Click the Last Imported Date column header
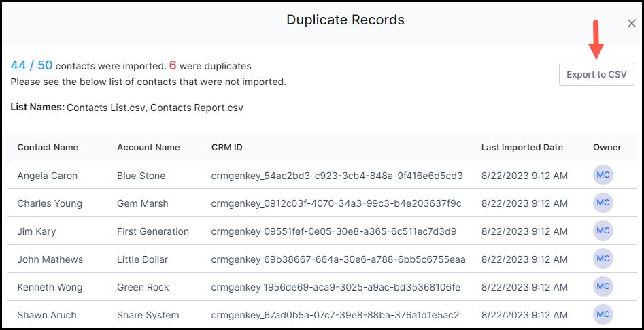 tap(522, 147)
